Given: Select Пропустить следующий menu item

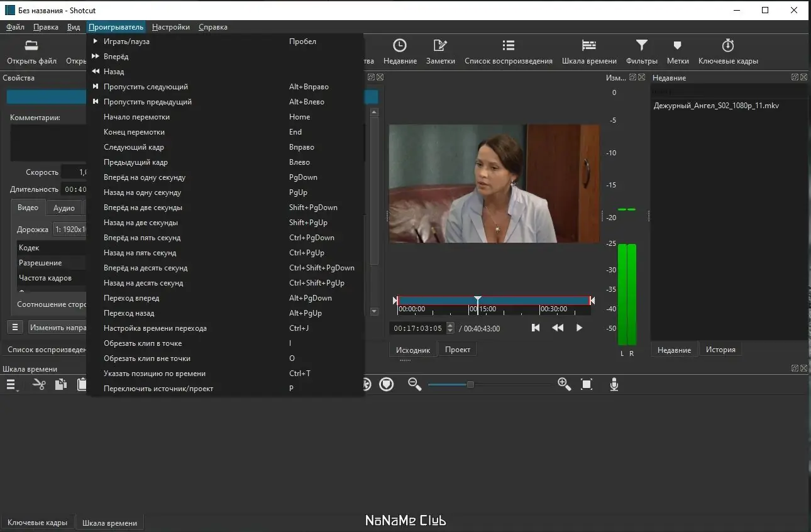Looking at the screenshot, I should pyautogui.click(x=225, y=87).
